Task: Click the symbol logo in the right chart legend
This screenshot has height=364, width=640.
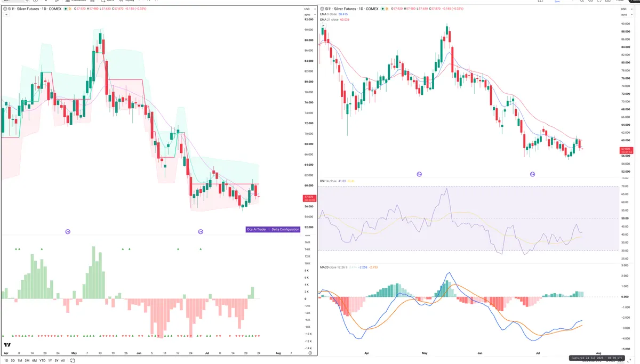Action: (322, 9)
